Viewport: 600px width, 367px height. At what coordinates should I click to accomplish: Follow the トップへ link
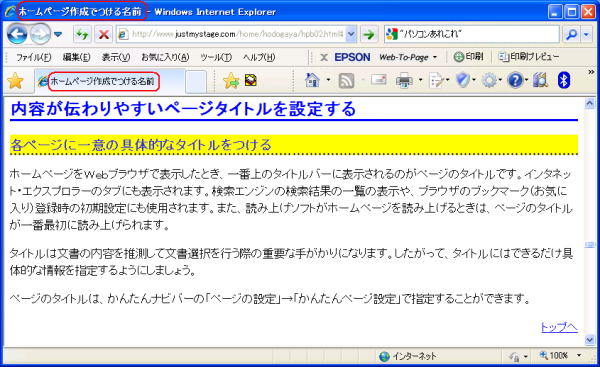[559, 327]
